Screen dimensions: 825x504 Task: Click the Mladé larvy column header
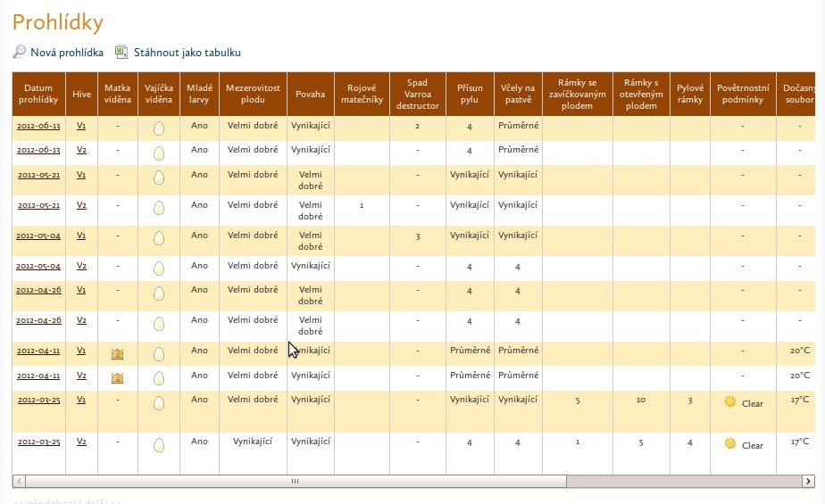[199, 94]
